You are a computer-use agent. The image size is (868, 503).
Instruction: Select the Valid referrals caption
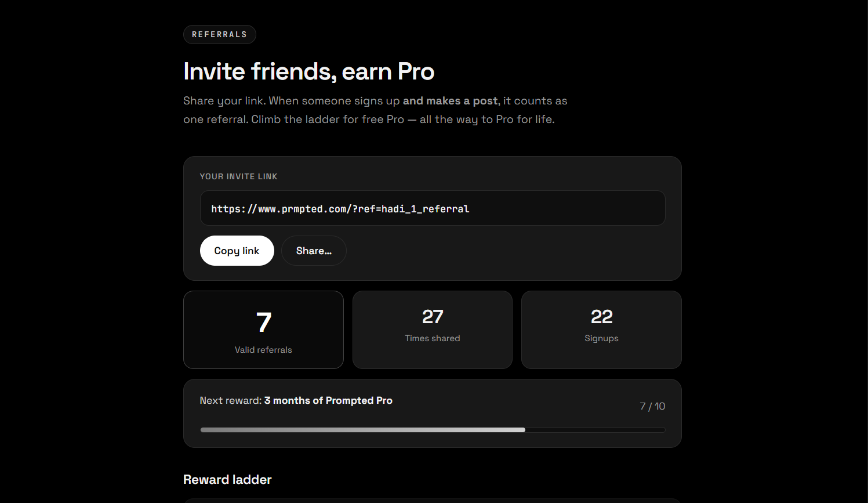[263, 350]
